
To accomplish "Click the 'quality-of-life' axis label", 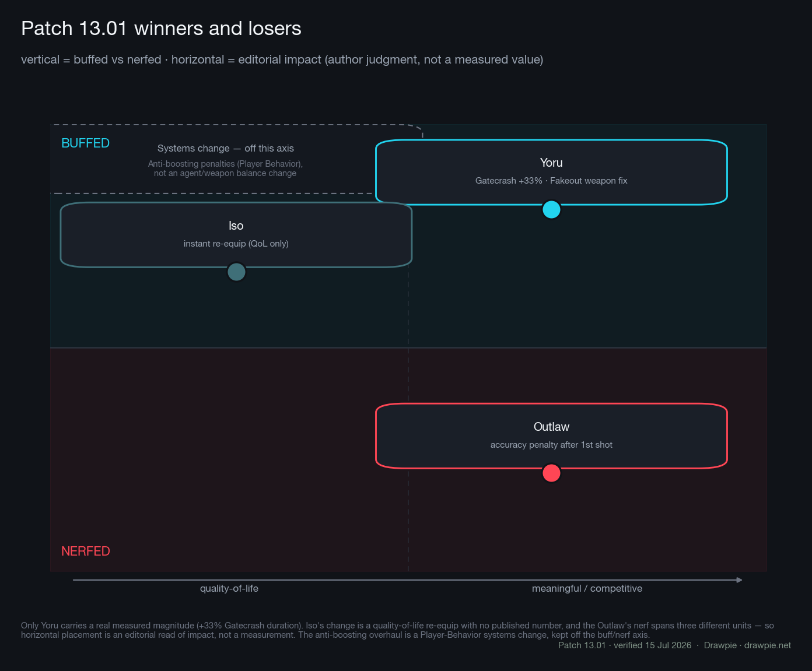I will pos(229,589).
